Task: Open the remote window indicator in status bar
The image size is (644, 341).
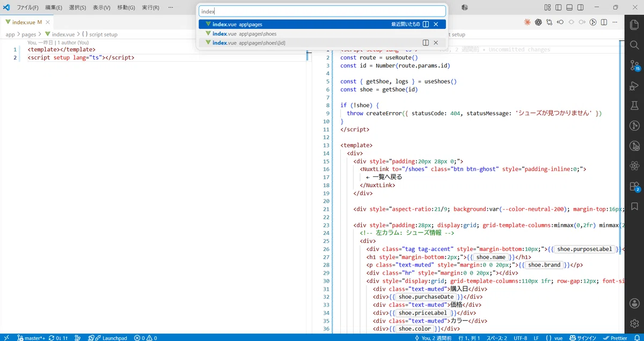Action: click(6, 338)
